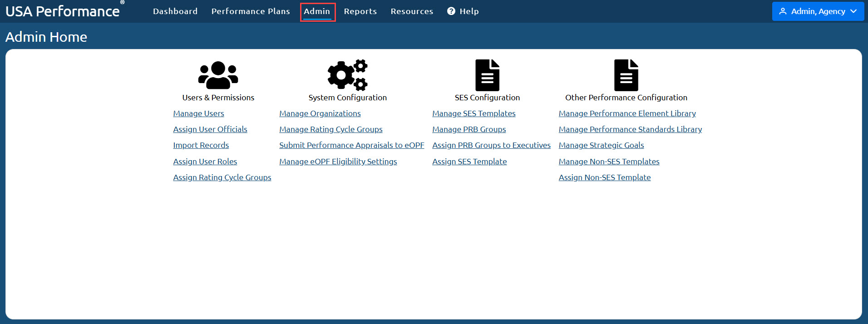Click the user profile icon beside Admin, Agency
Image resolution: width=868 pixels, height=324 pixels.
[x=783, y=11]
